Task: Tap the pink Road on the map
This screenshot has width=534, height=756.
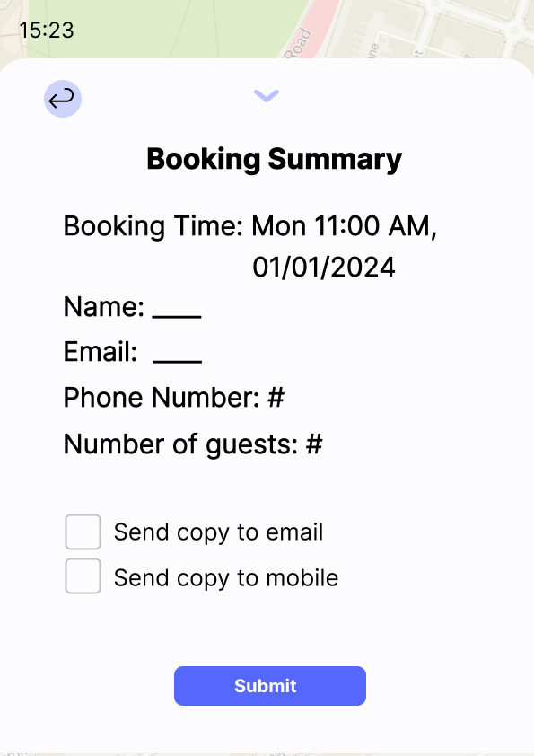Action: click(x=309, y=29)
